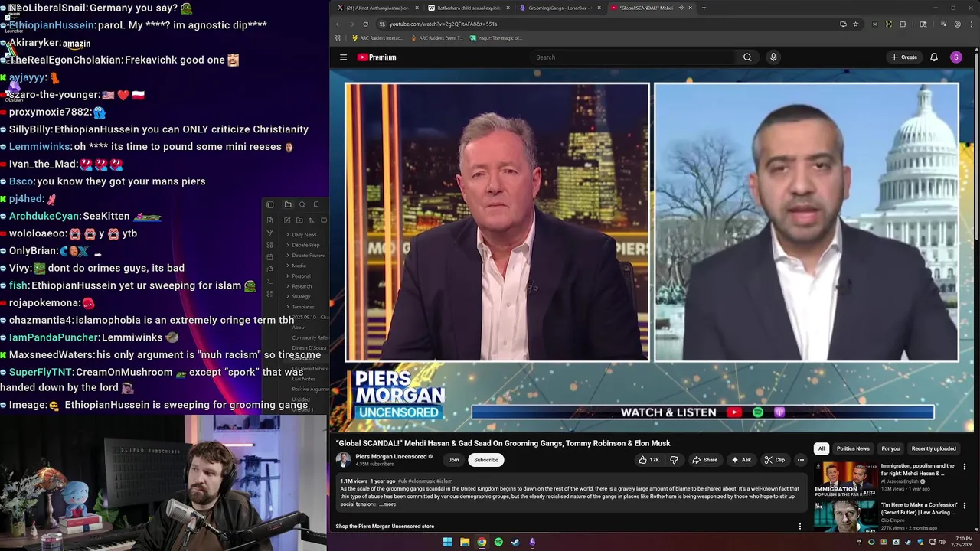Open Immigration populism video thumbnail
This screenshot has width=980, height=551.
click(845, 478)
